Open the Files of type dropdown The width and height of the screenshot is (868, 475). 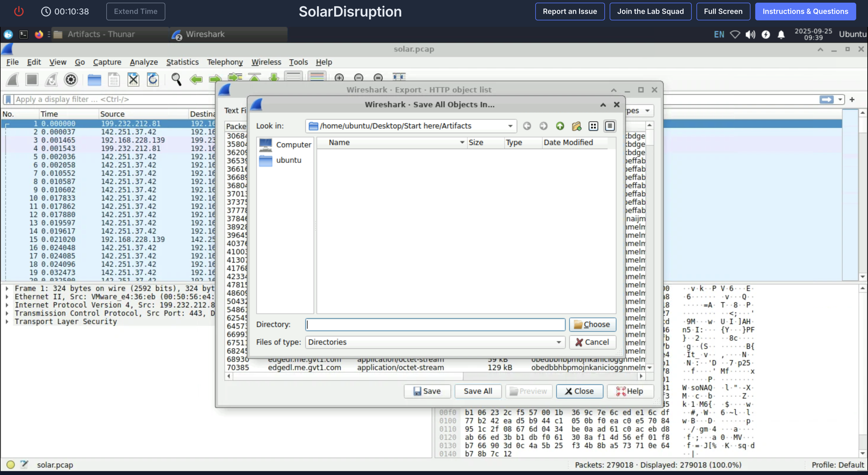[558, 342]
